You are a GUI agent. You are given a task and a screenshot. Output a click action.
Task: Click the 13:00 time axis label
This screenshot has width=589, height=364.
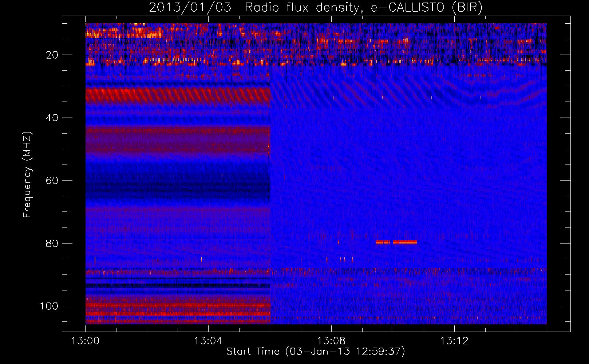click(x=86, y=341)
